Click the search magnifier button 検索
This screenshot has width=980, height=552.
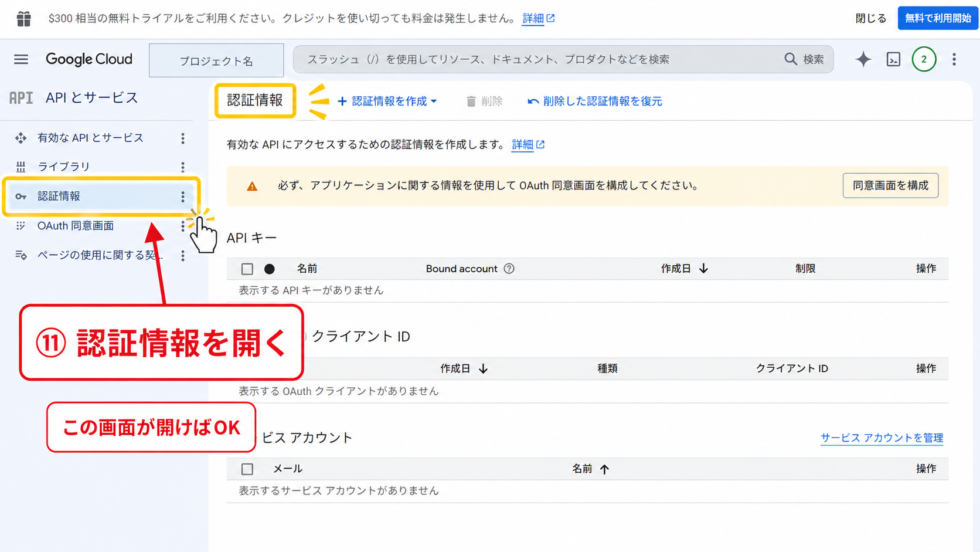click(804, 59)
